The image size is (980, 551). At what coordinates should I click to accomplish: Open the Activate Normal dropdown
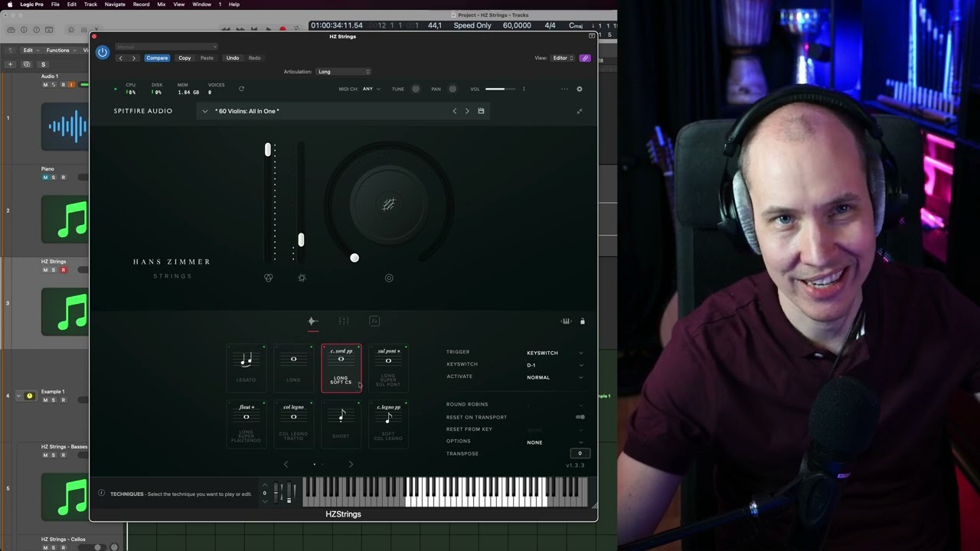tap(555, 377)
